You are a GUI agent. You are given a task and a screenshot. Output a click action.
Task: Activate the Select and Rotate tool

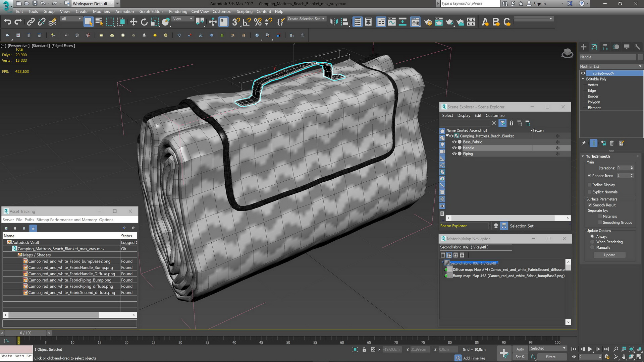click(144, 22)
